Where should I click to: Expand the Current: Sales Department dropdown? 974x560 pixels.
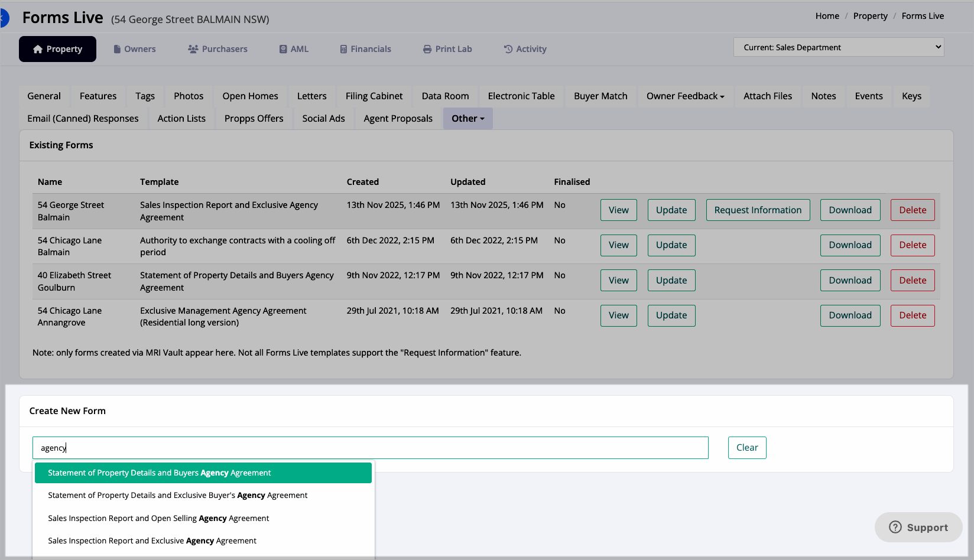839,47
